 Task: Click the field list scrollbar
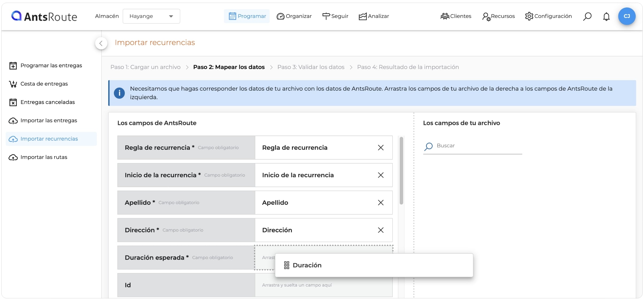click(x=401, y=171)
